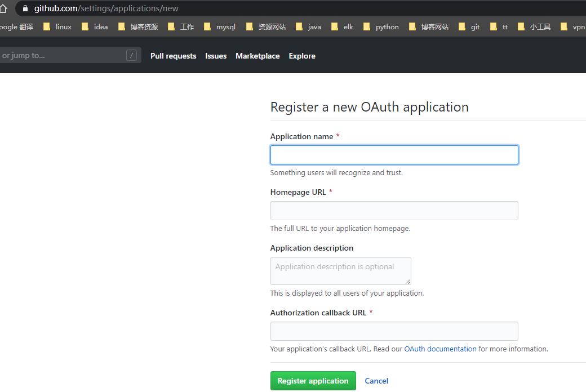
Task: Focus the Application name field
Action: tap(394, 155)
